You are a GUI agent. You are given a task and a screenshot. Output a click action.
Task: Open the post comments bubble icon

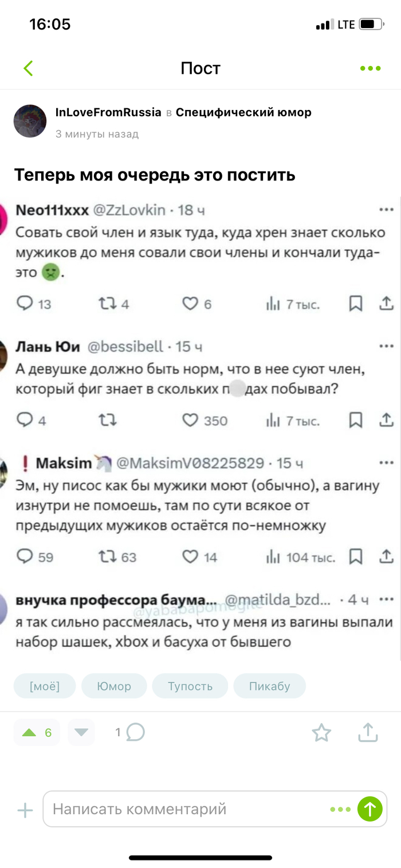click(136, 732)
